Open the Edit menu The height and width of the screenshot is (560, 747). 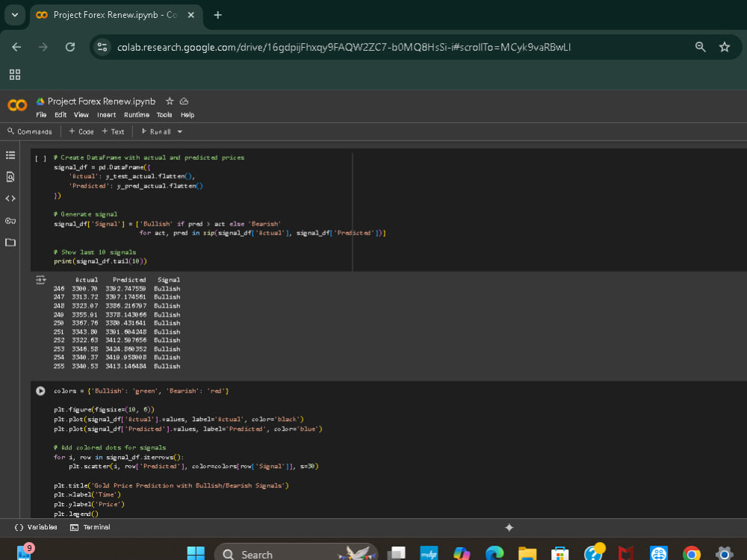coord(61,115)
